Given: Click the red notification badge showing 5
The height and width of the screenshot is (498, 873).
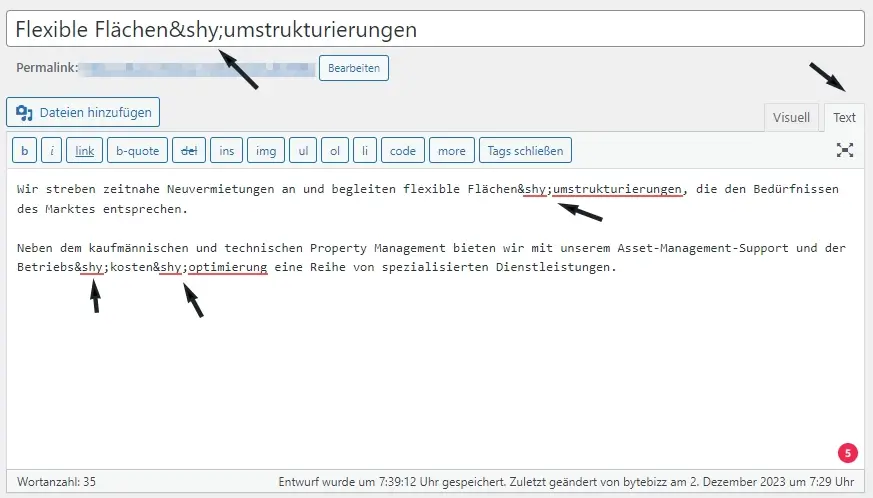Looking at the screenshot, I should click(847, 453).
